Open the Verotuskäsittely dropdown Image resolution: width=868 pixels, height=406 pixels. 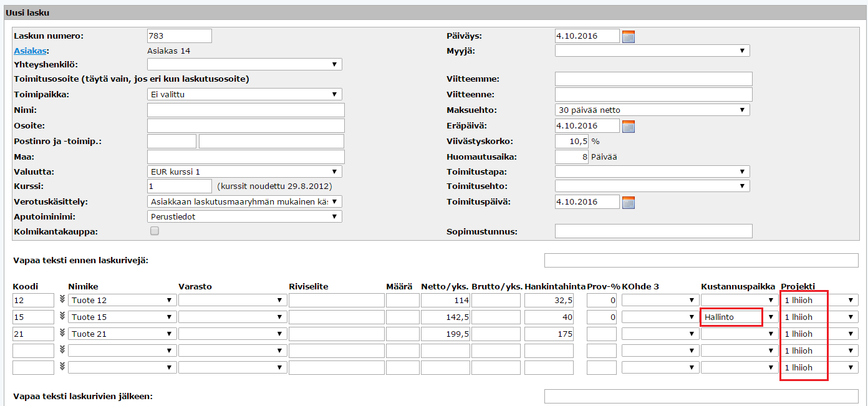pyautogui.click(x=244, y=201)
